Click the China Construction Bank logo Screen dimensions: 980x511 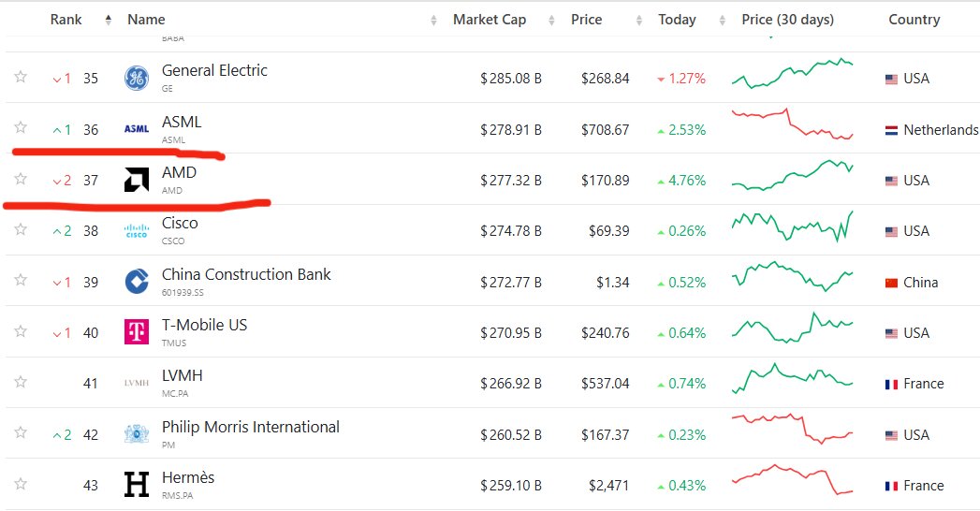[137, 282]
